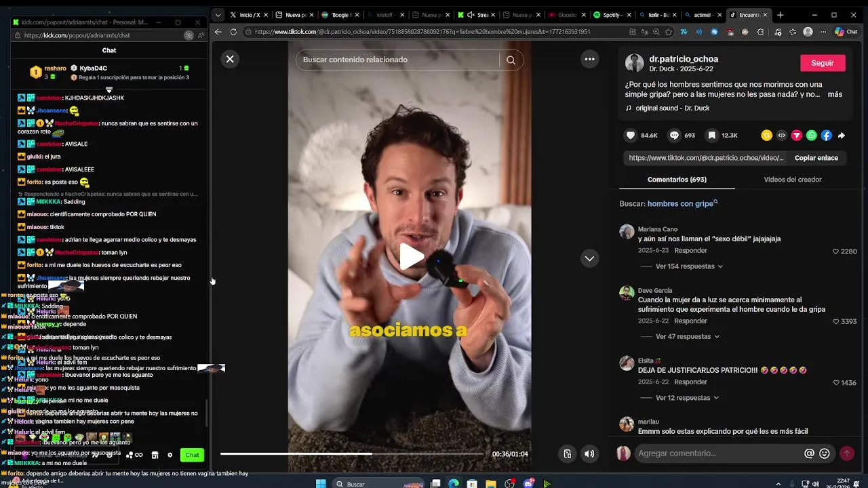The image size is (868, 488).
Task: Copy the video link with Copiar enlace
Action: point(816,158)
